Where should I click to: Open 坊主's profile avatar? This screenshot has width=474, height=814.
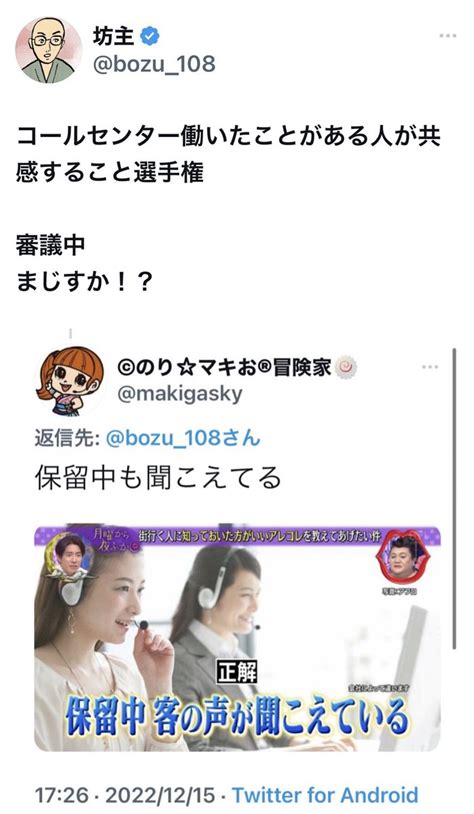pos(49,51)
